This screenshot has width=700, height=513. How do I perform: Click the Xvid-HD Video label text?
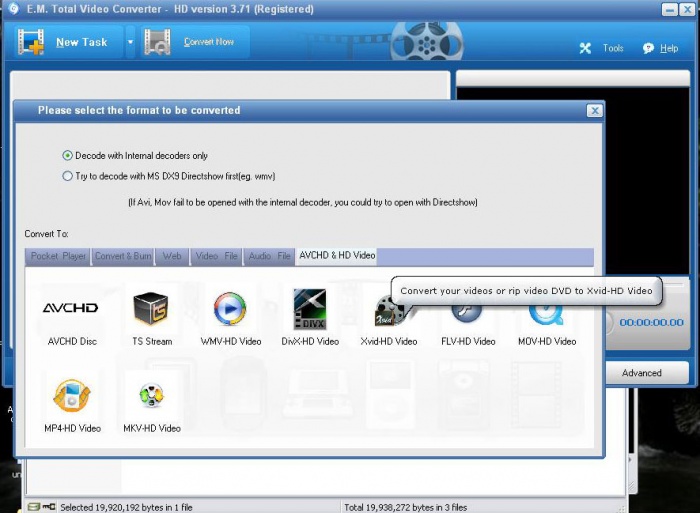point(389,342)
